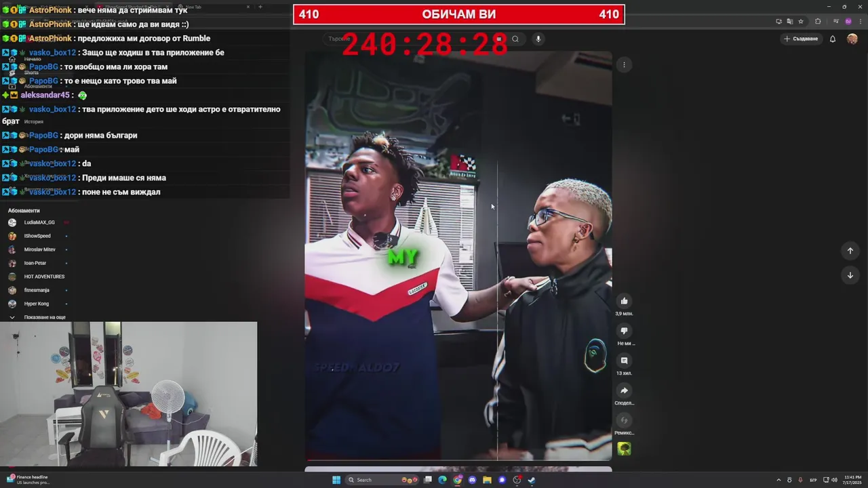Open Discord from the taskbar
868x488 pixels.
[472, 480]
